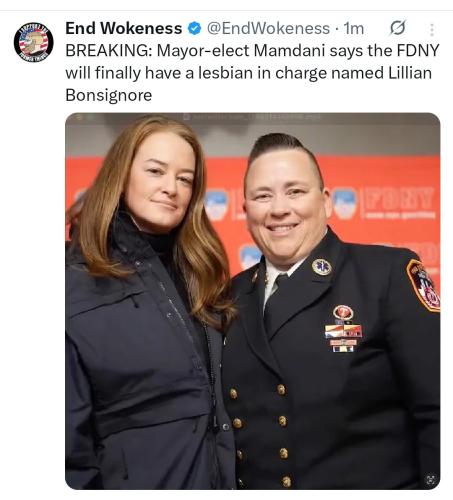453x500 pixels.
Task: Open the End Wokeness profile avatar
Action: tap(33, 42)
